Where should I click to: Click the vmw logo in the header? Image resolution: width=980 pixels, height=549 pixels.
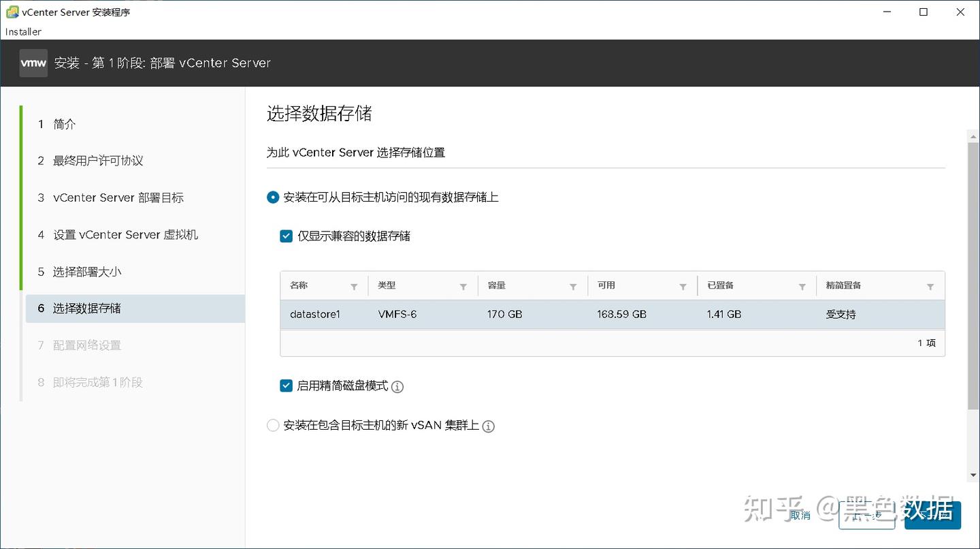(33, 63)
